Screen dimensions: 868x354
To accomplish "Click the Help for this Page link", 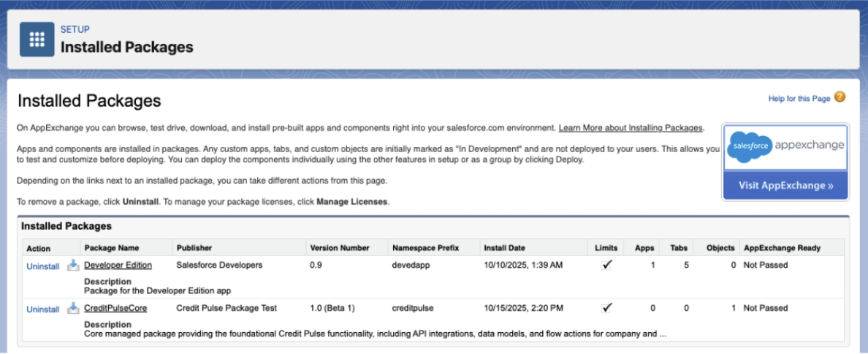I will [799, 99].
